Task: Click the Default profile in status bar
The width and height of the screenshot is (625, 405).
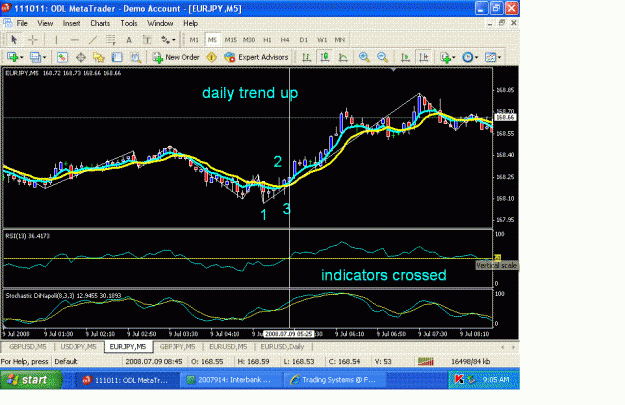Action: click(x=66, y=362)
